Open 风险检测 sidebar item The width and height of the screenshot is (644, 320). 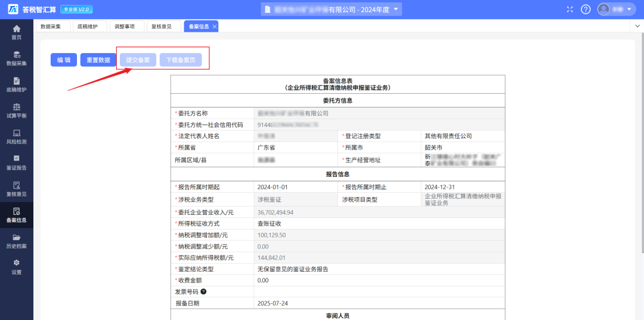[17, 137]
